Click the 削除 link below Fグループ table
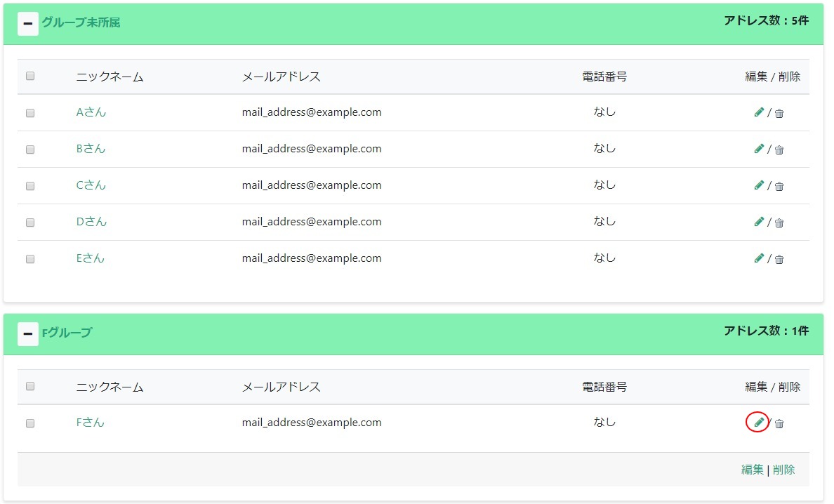This screenshot has width=834, height=504. click(x=784, y=470)
